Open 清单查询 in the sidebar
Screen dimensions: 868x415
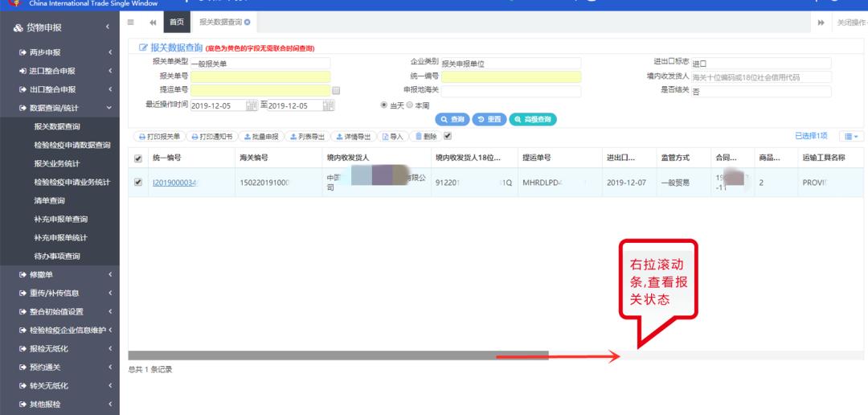[x=49, y=200]
